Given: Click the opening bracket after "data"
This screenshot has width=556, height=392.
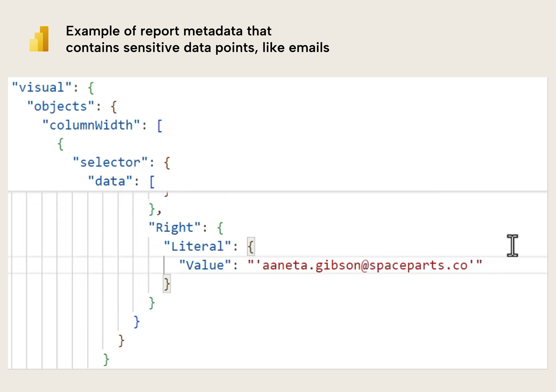Looking at the screenshot, I should coord(152,182).
